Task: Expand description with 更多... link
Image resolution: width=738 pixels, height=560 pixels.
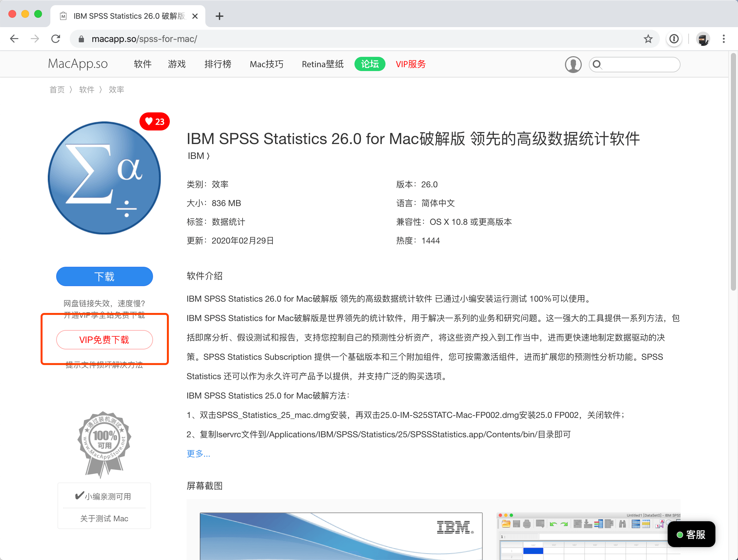Action: point(199,453)
